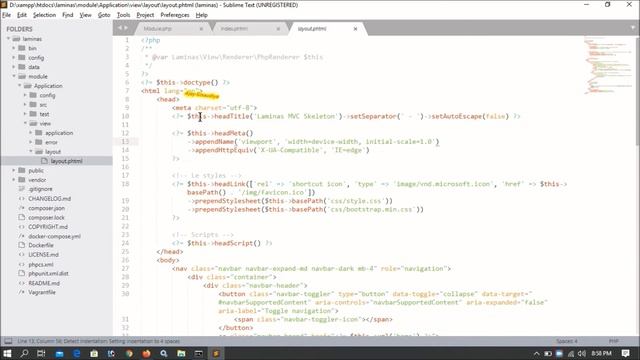Open the Selection menu
This screenshot has width=640, height=360.
pos(44,15)
